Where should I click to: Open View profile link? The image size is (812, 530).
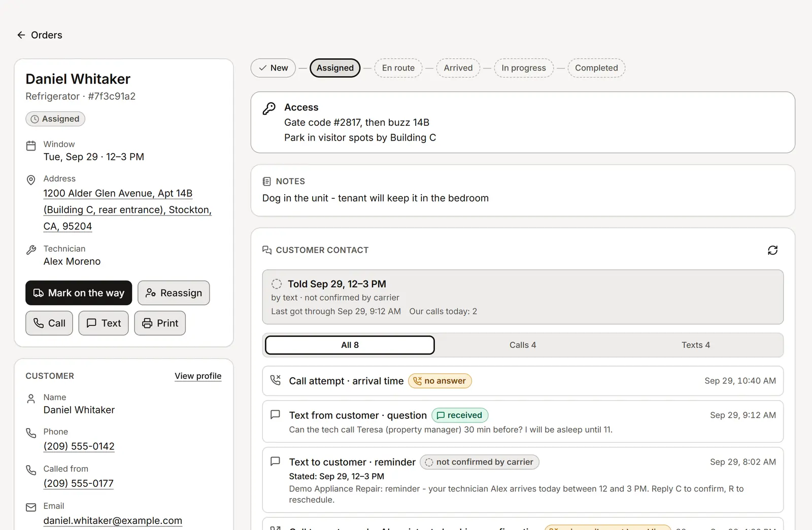pyautogui.click(x=198, y=376)
